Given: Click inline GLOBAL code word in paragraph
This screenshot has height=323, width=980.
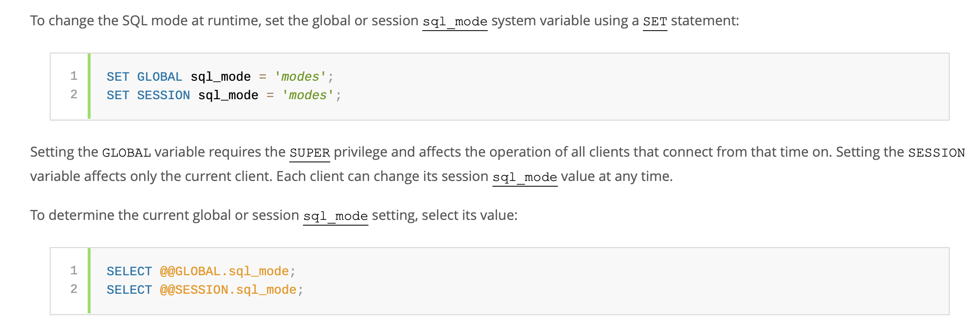Looking at the screenshot, I should [127, 153].
